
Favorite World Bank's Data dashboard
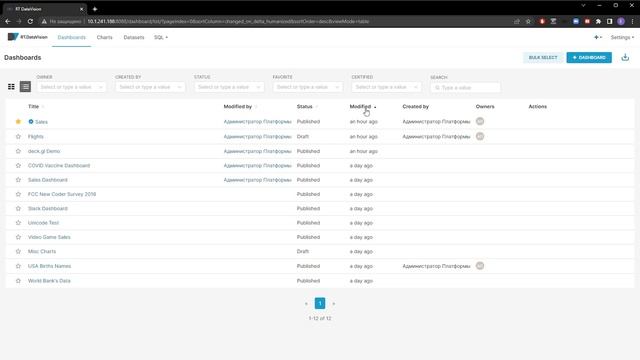pyautogui.click(x=18, y=280)
